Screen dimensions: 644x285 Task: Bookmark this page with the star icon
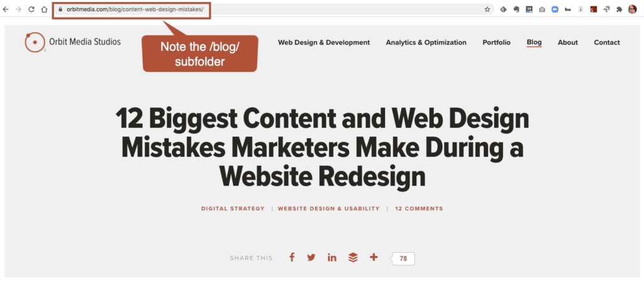pyautogui.click(x=487, y=9)
